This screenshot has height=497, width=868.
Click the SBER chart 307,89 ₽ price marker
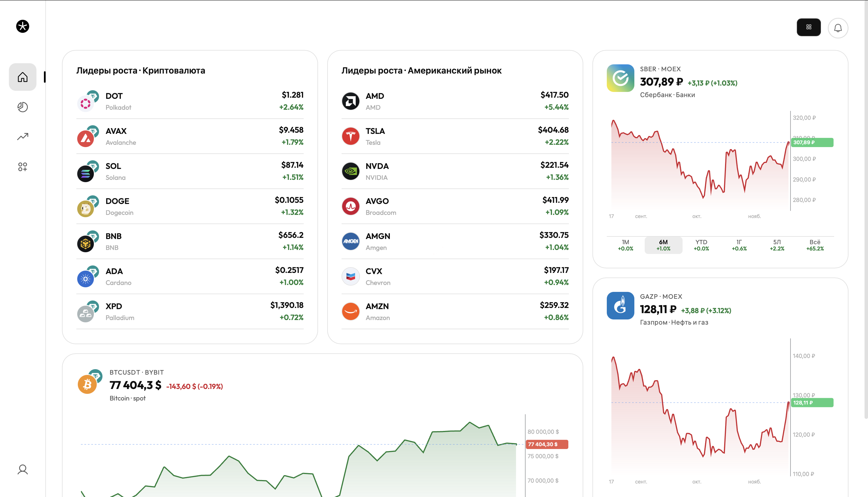click(812, 142)
